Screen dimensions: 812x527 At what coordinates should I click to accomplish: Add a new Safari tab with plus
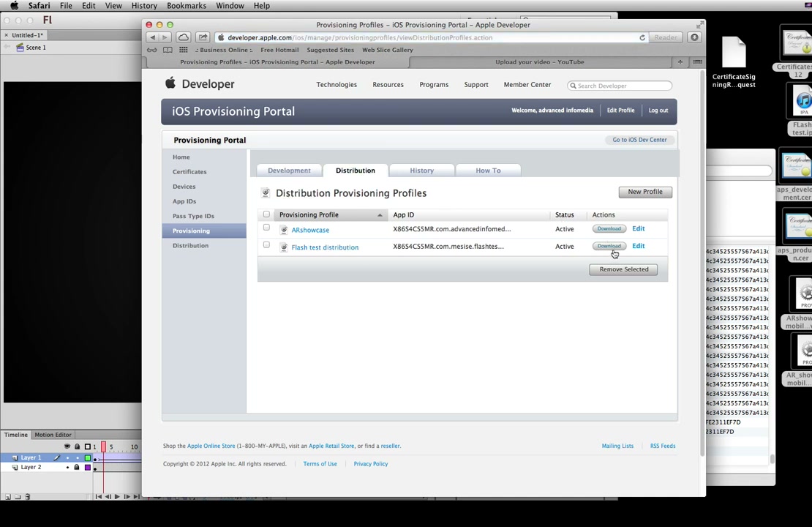[680, 61]
